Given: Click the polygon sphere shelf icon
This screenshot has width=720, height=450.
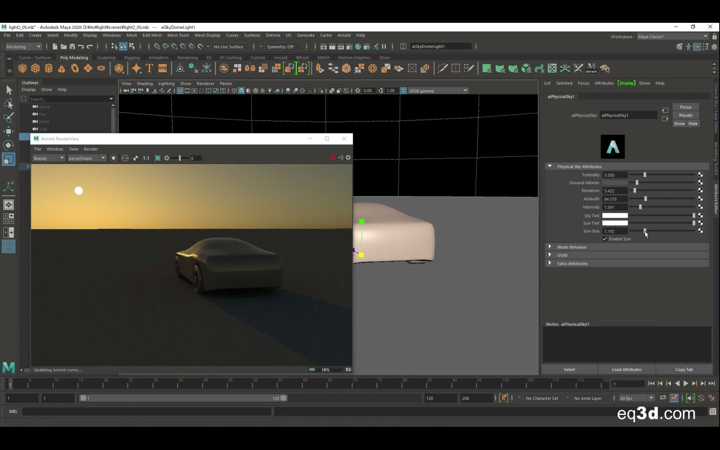Looking at the screenshot, I should (x=23, y=69).
